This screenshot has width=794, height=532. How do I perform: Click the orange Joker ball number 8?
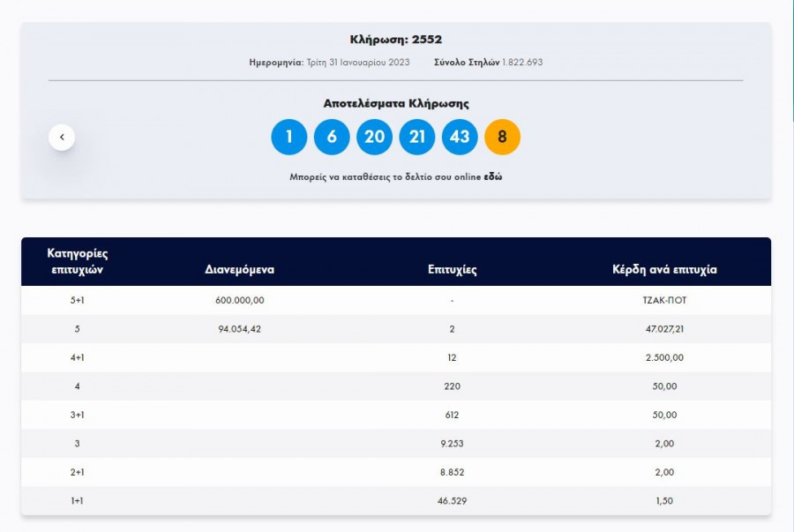tap(503, 137)
